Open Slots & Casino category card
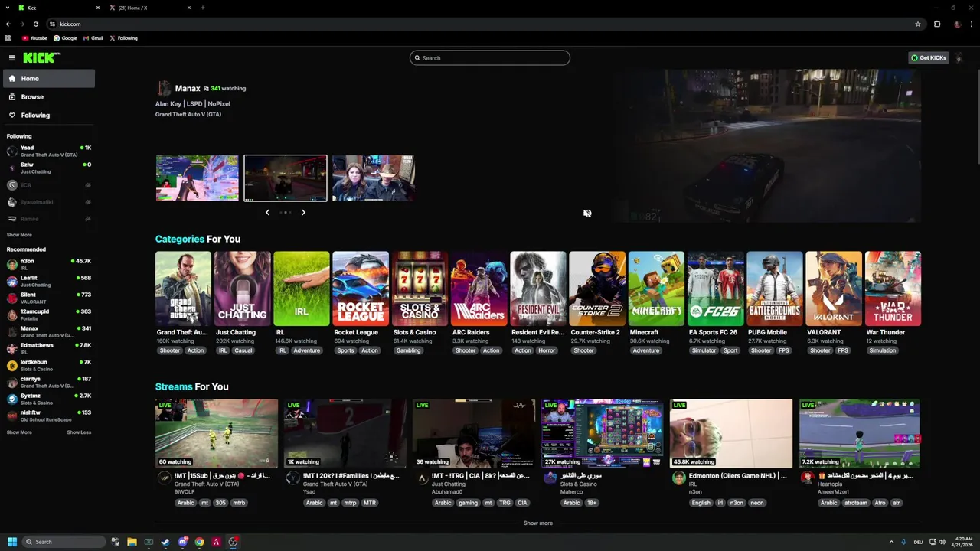 (x=420, y=289)
